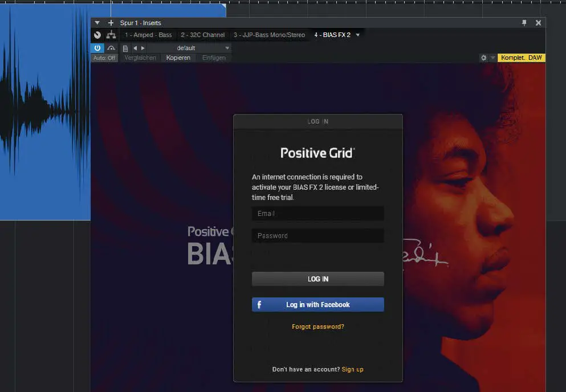This screenshot has width=566, height=392.
Task: Collapse the Spur 1 Inserts header triangle
Action: (x=97, y=23)
